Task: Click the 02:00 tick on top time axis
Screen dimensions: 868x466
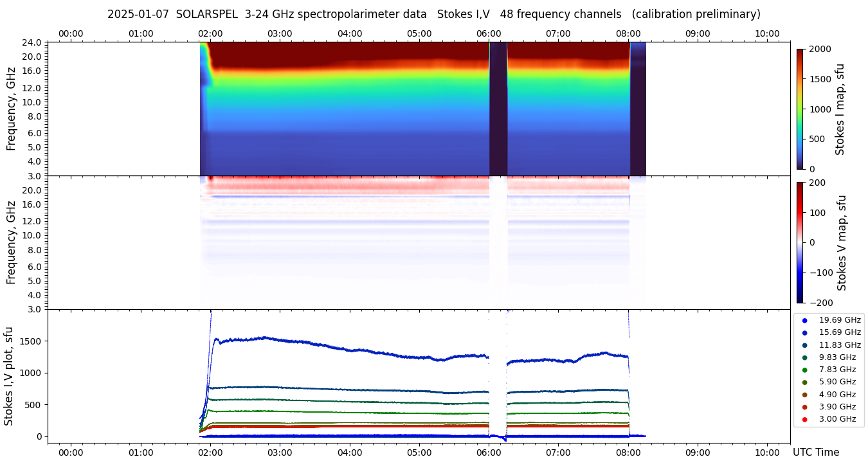Action: pyautogui.click(x=210, y=33)
